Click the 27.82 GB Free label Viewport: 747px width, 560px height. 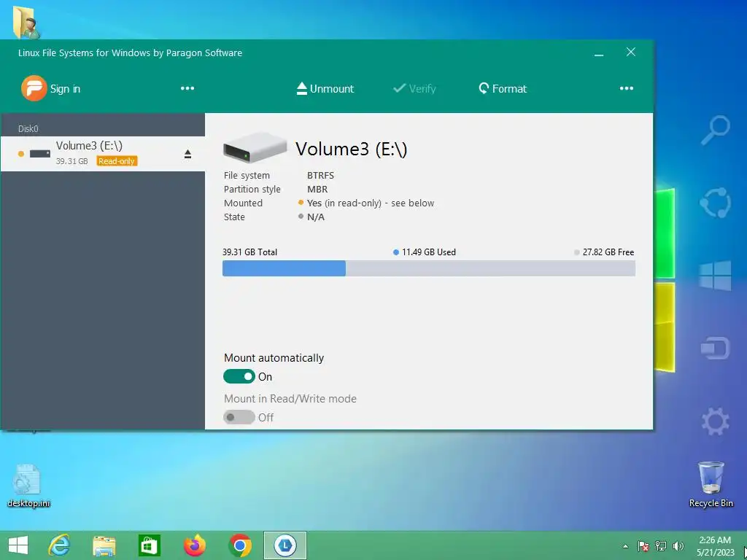(608, 252)
